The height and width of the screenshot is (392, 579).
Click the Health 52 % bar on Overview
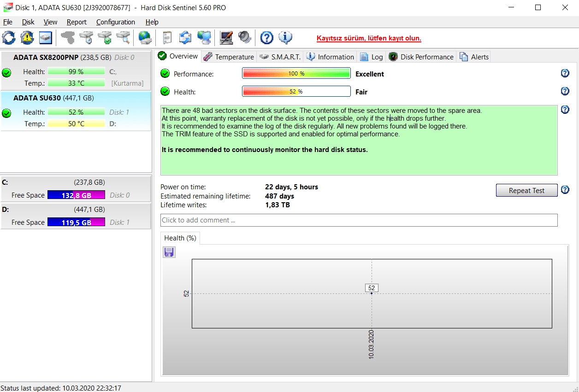296,91
